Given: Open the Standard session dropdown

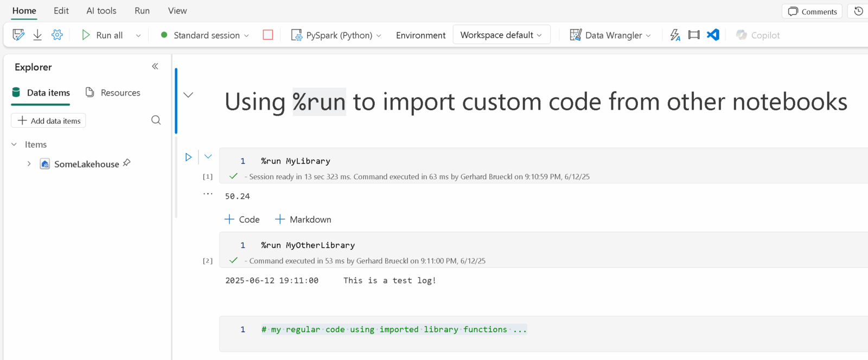Looking at the screenshot, I should (206, 35).
